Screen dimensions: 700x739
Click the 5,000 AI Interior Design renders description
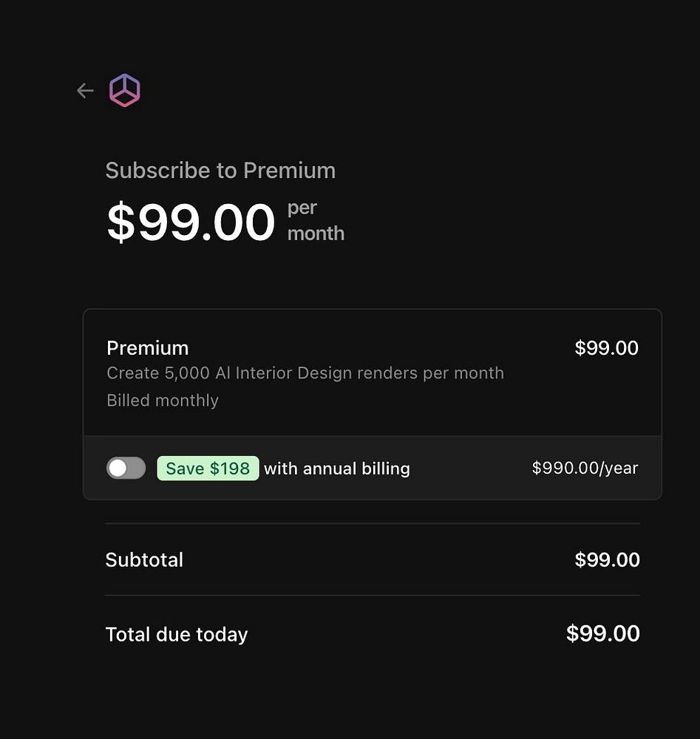point(305,373)
